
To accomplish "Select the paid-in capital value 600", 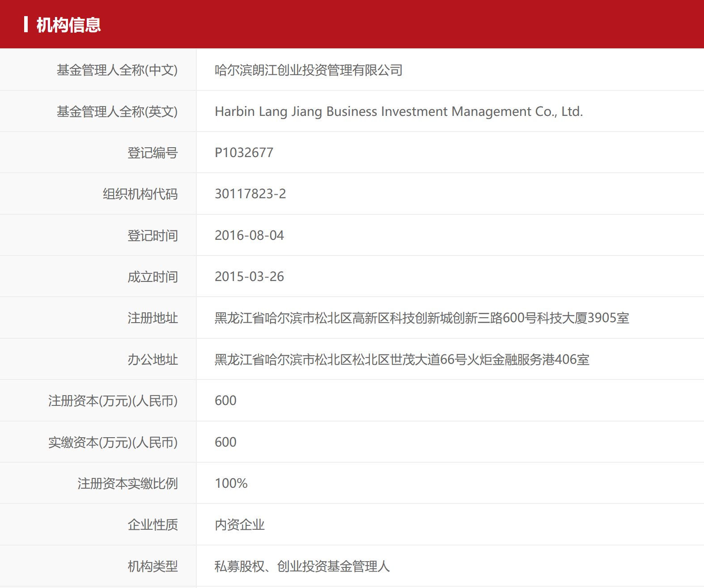I will pyautogui.click(x=225, y=442).
